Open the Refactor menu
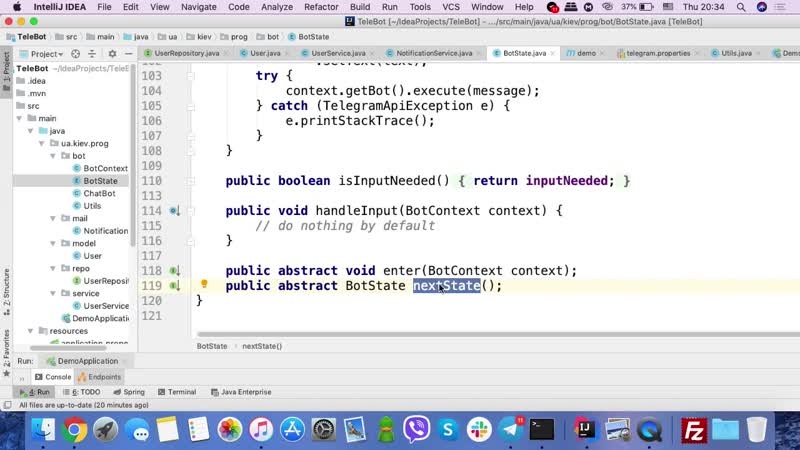Viewport: 800px width, 450px height. click(x=321, y=7)
